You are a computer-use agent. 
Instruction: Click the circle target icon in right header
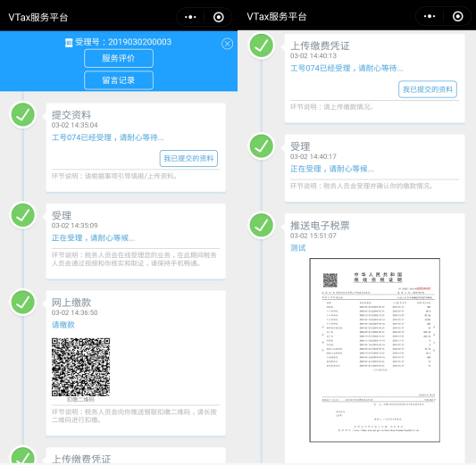pos(457,16)
